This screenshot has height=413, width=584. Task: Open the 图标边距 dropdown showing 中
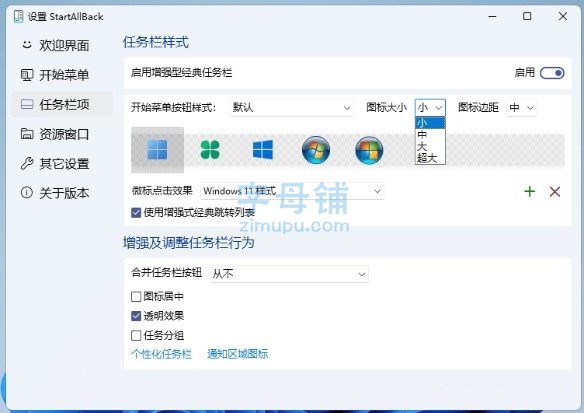521,108
